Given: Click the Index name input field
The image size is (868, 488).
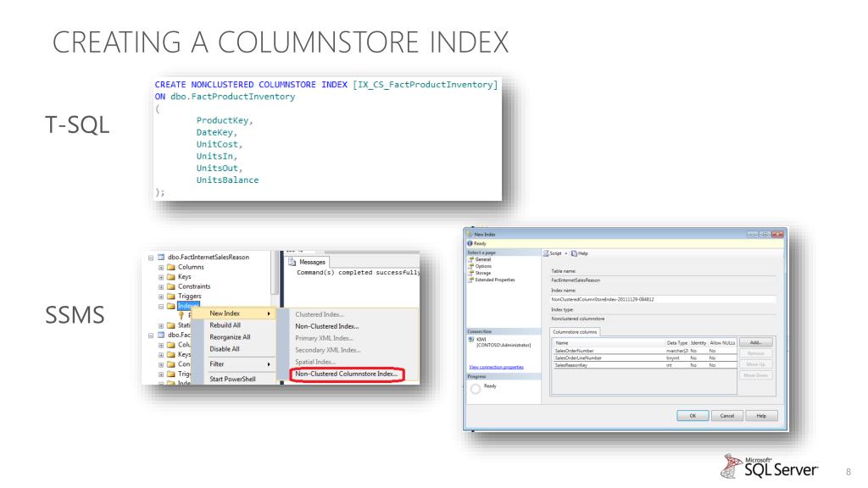Looking at the screenshot, I should [663, 299].
